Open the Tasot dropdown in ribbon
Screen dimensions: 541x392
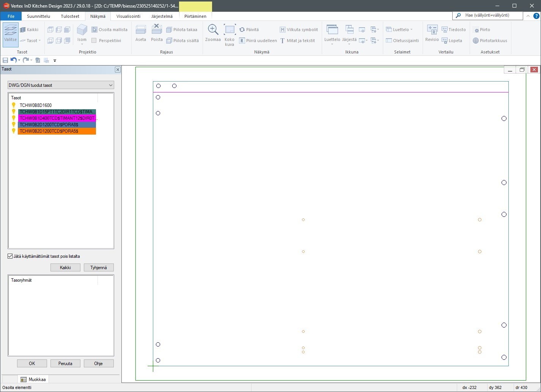click(31, 41)
